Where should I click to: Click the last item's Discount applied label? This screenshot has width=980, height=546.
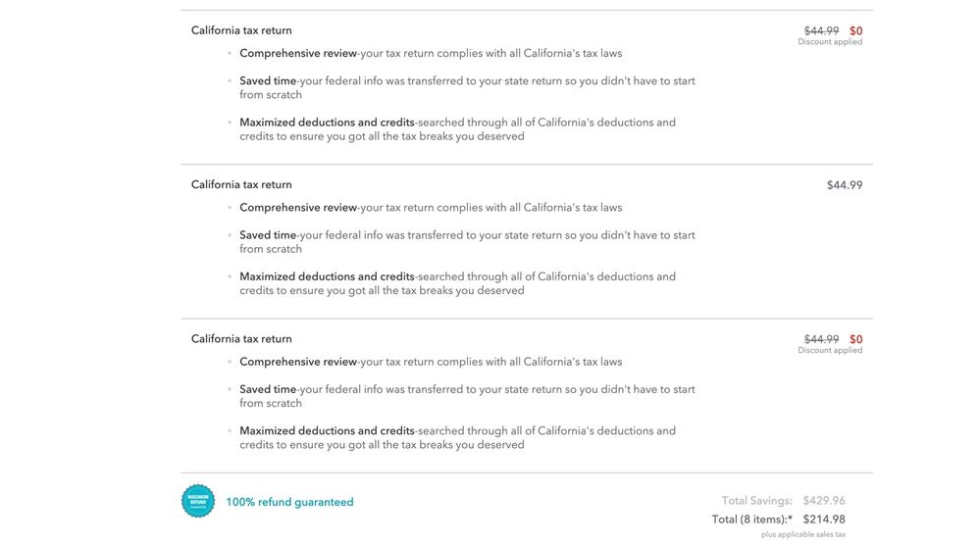click(x=830, y=350)
